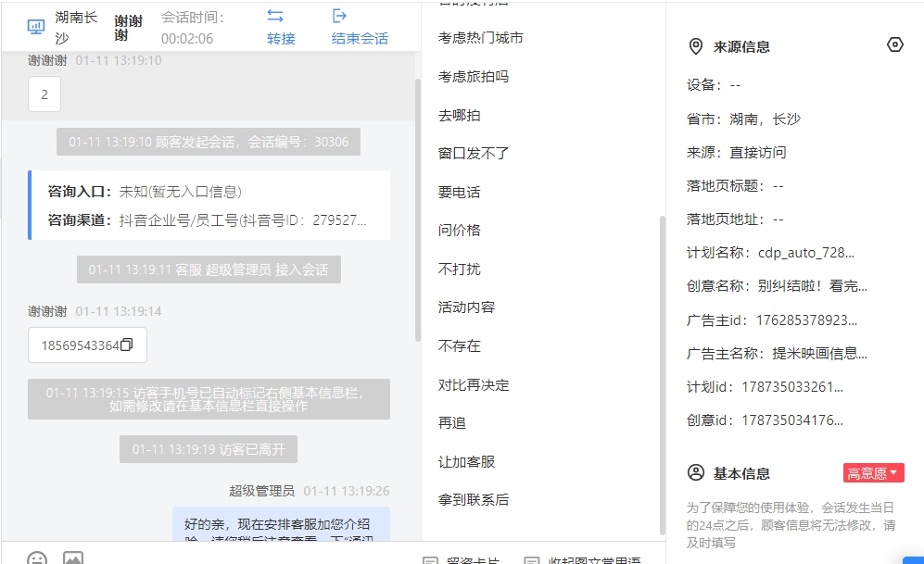
Task: Click the phone number 18569543364 message
Action: tap(87, 345)
